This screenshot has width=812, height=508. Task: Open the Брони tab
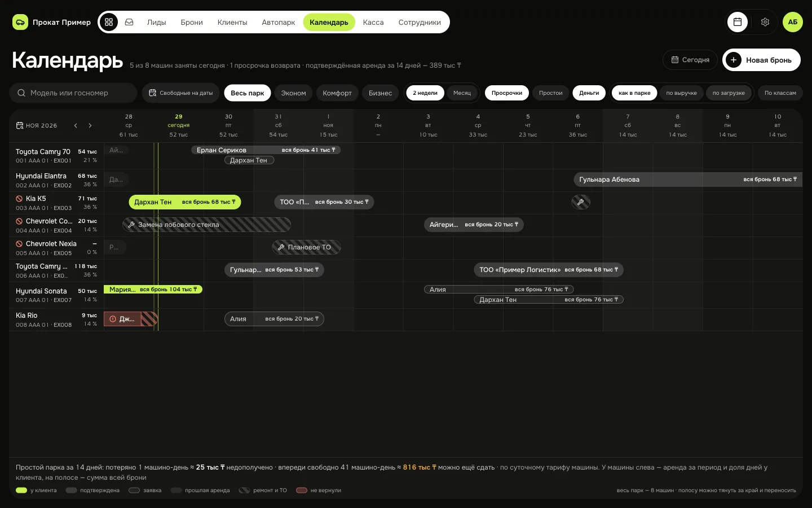click(x=192, y=22)
